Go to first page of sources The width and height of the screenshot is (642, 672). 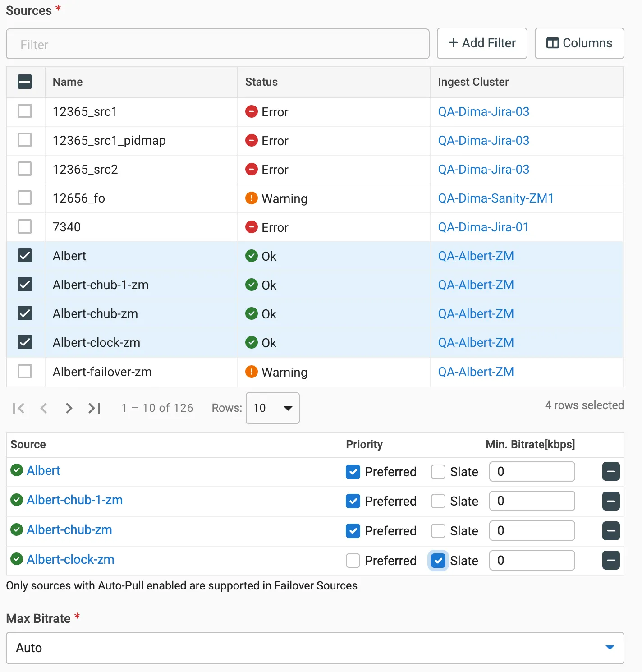pos(18,408)
